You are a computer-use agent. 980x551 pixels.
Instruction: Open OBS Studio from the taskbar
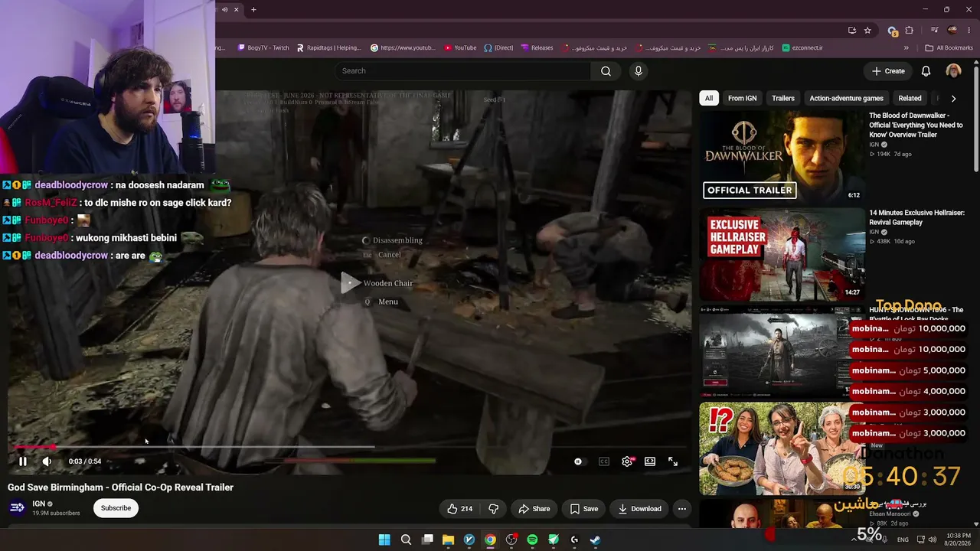(x=511, y=540)
